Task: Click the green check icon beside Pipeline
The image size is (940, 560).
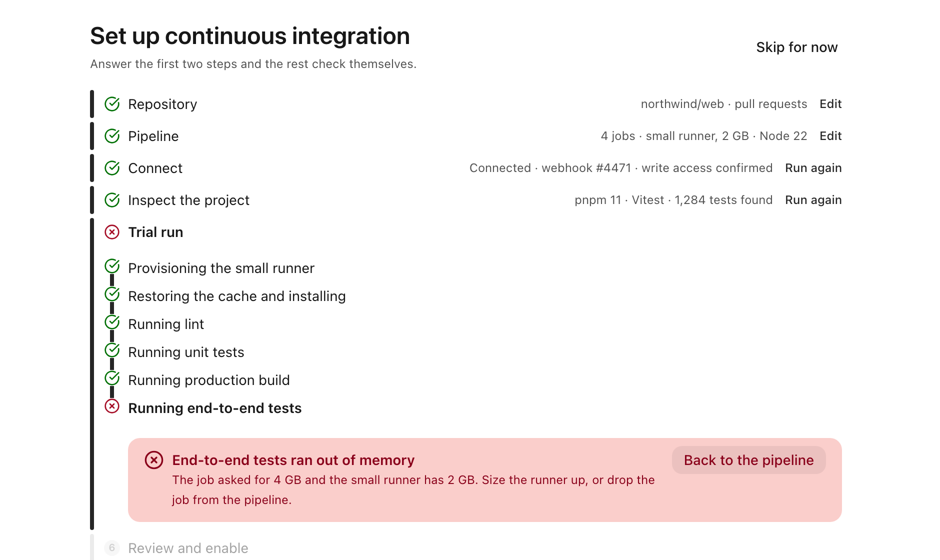Action: coord(112,136)
